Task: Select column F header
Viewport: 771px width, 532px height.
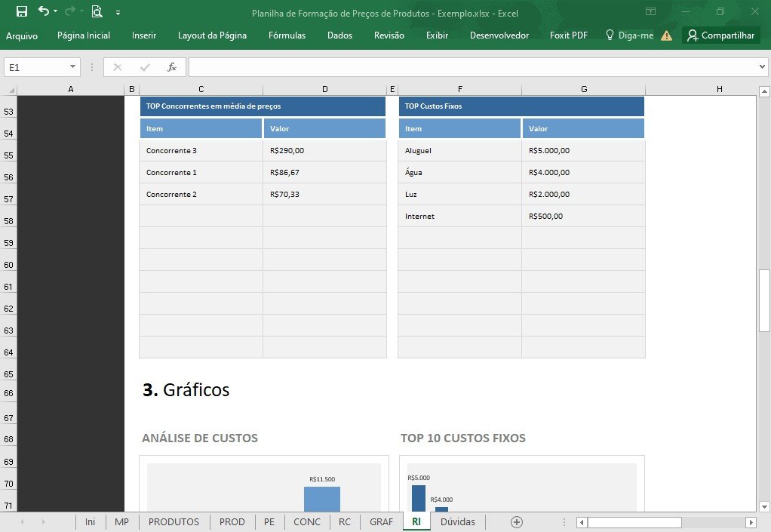Action: coord(459,90)
